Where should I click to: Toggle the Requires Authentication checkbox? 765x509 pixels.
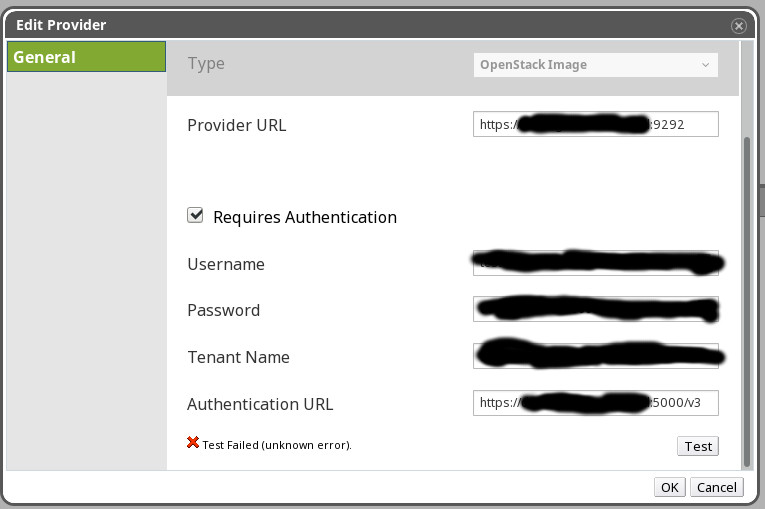click(x=195, y=216)
